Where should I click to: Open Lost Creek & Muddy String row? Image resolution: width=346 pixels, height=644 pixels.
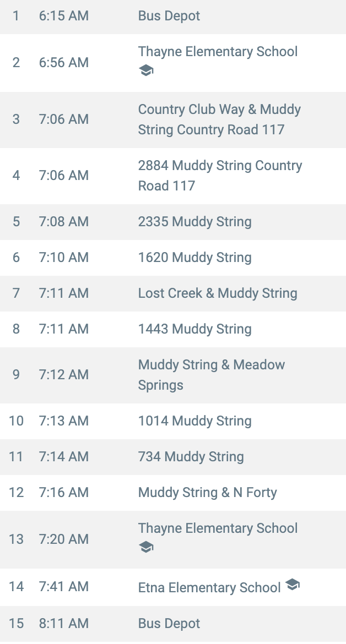click(173, 293)
